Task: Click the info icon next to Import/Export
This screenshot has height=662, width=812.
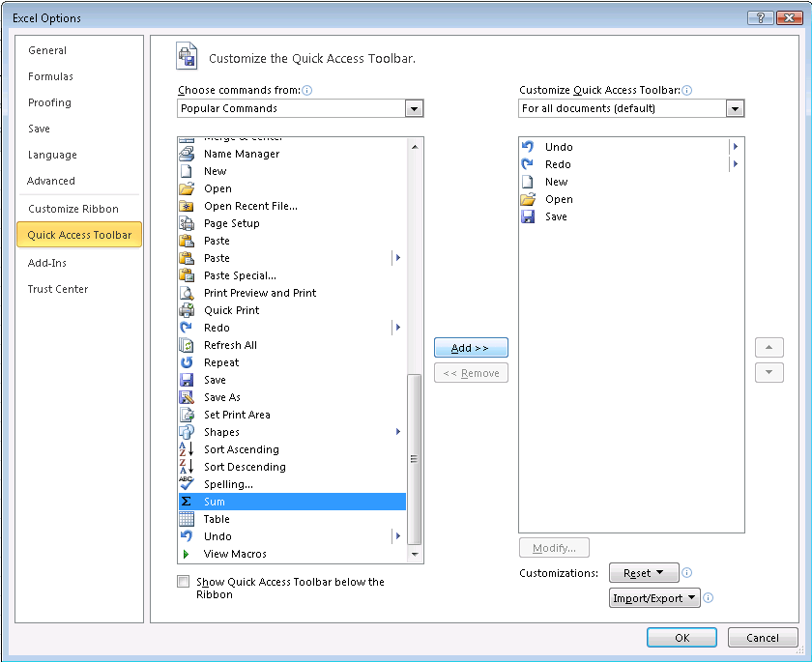Action: [x=709, y=598]
